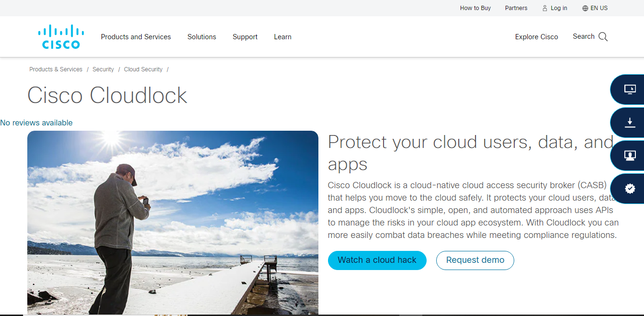
Task: Follow the How to Buy link
Action: pyautogui.click(x=475, y=8)
